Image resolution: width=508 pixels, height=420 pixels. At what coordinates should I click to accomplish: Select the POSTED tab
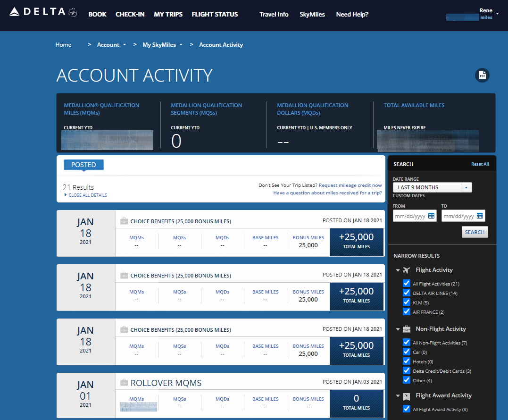[83, 165]
